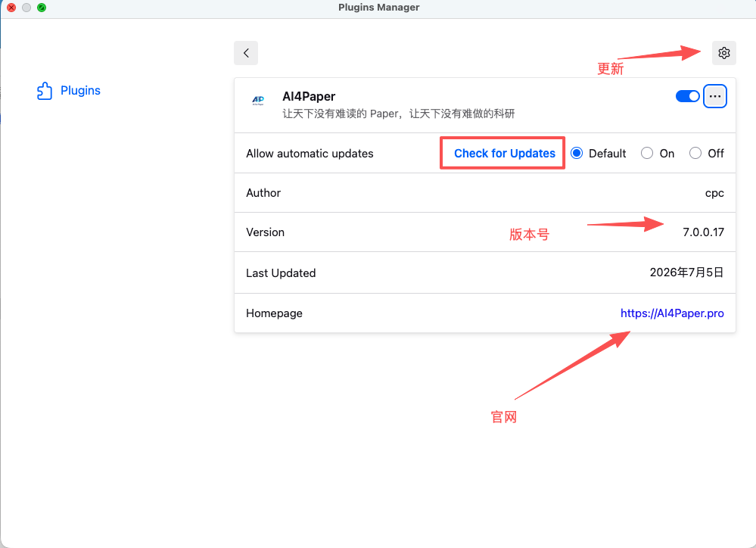Open the AI4Paper three-dots options menu
756x548 pixels.
pyautogui.click(x=715, y=96)
